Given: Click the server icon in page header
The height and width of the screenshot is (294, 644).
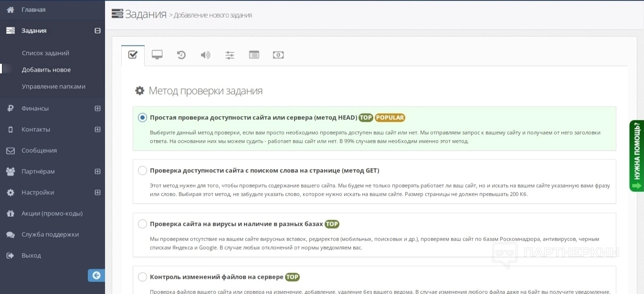Looking at the screenshot, I should (117, 14).
